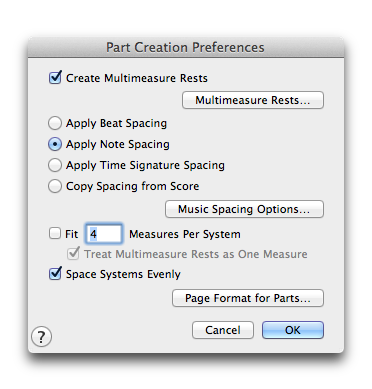Enable the Fit measures checkbox
The image size is (372, 389).
pos(55,233)
